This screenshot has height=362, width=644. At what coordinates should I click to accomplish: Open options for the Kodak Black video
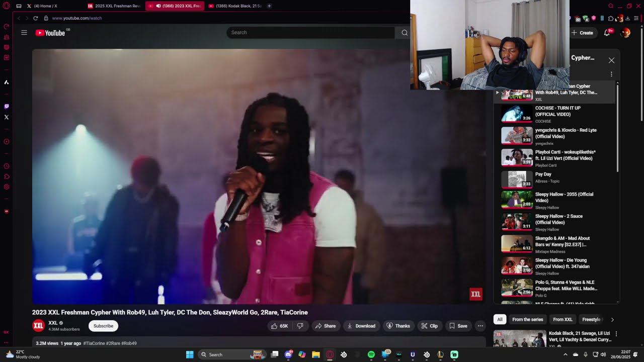coord(616,334)
